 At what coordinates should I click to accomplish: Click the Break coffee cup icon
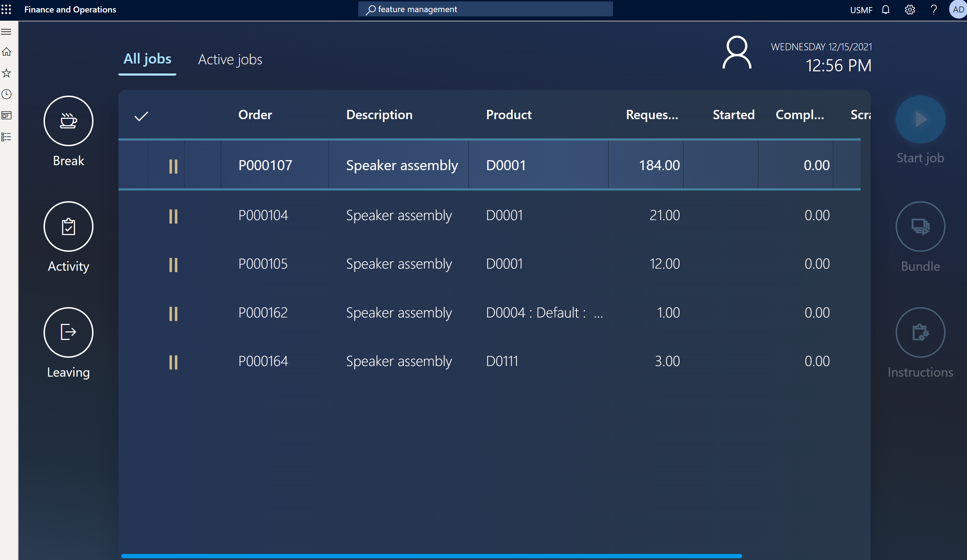point(68,121)
